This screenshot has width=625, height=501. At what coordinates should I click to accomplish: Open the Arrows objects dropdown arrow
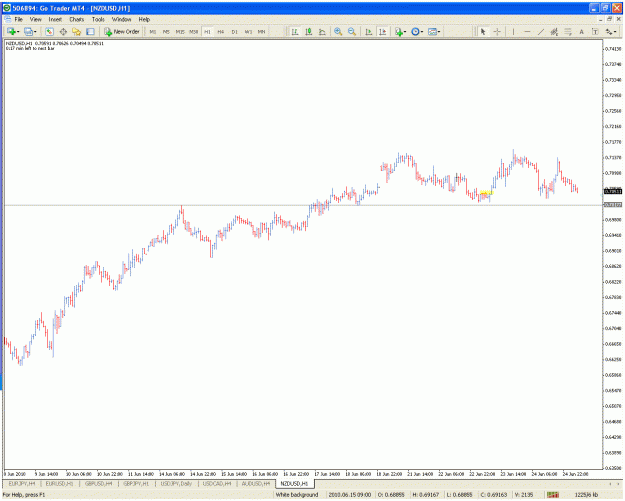615,32
